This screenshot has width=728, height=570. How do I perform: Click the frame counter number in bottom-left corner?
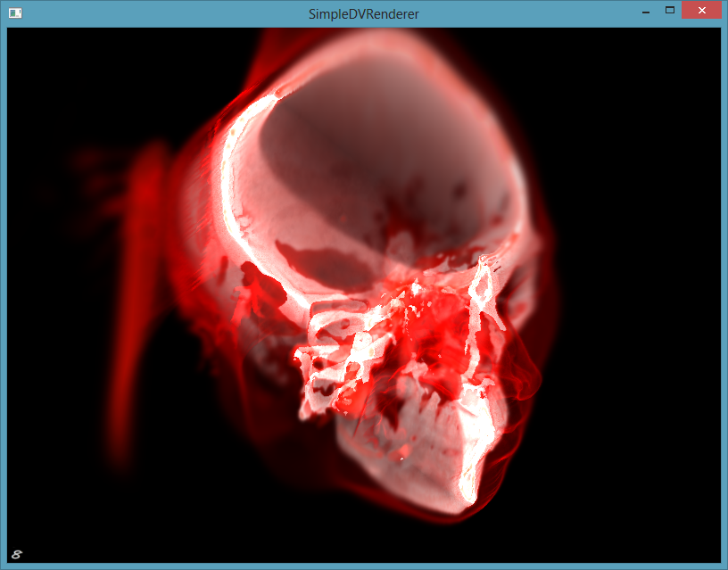17,554
